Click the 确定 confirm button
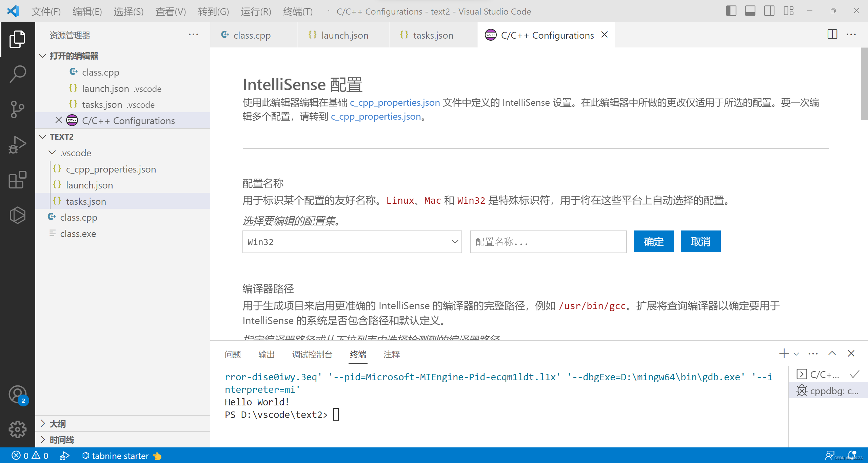 click(654, 241)
